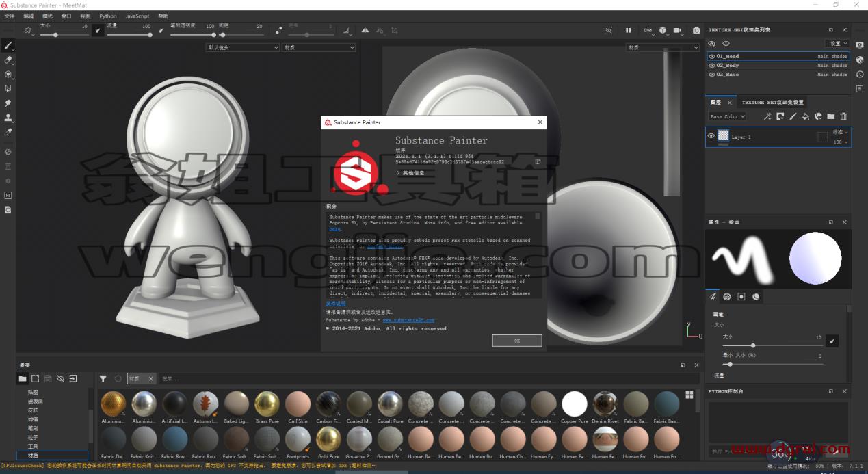Toggle size pen pressure button in toolbar
868x474 pixels.
coord(97,30)
